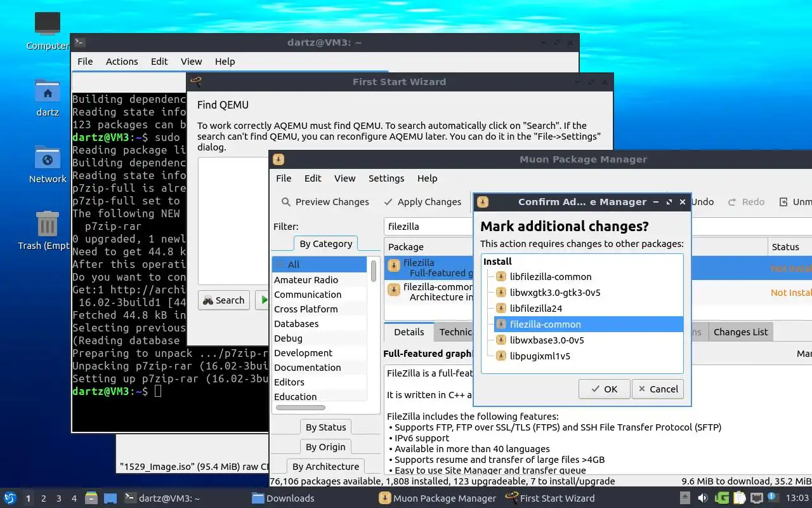The height and width of the screenshot is (508, 812).
Task: Open the network connection tray icon
Action: [x=757, y=498]
